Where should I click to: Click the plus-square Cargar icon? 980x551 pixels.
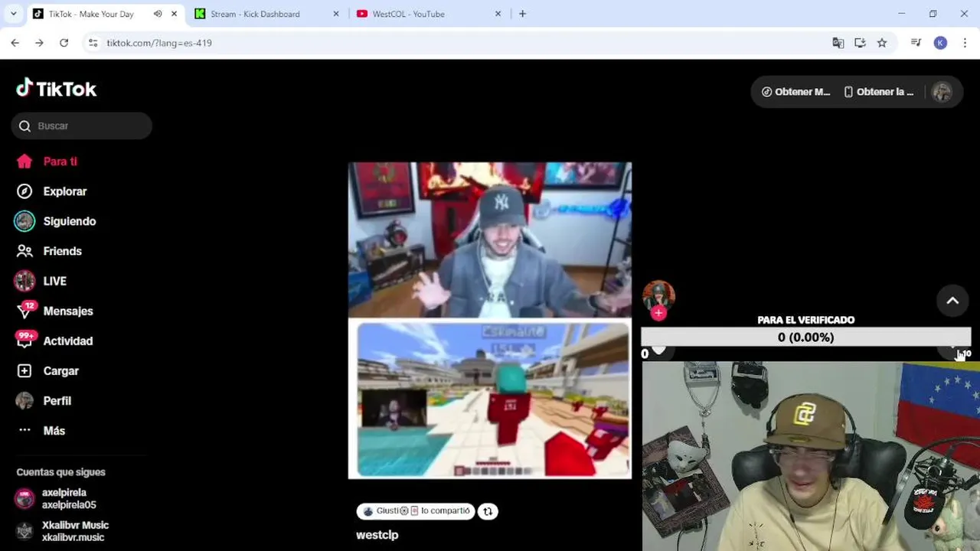24,370
